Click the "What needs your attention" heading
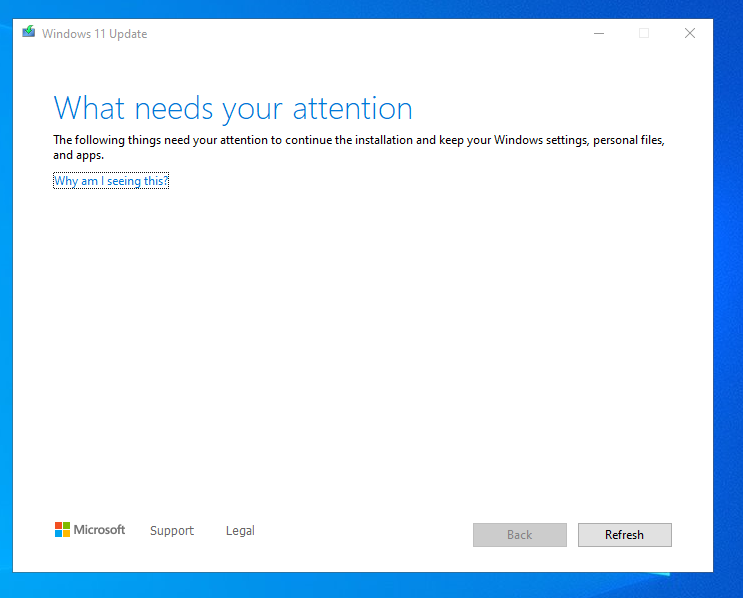 coord(233,109)
